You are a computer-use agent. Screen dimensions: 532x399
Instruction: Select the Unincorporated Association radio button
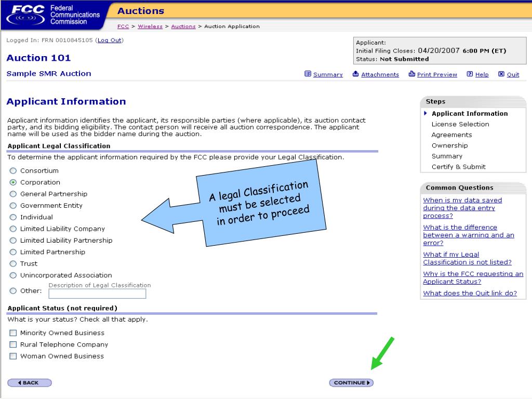pos(13,275)
